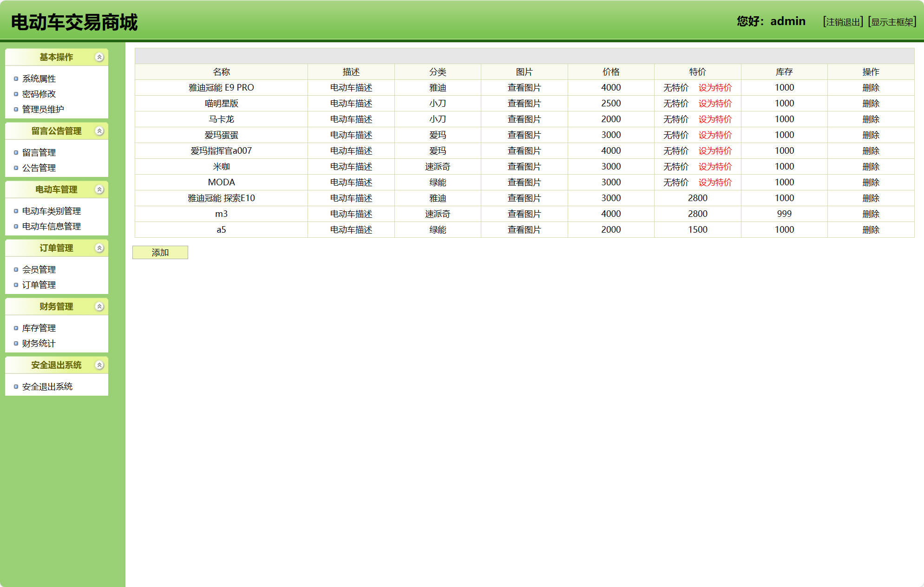This screenshot has width=924, height=587.
Task: Toggle the 财务管理 section chevron icon
Action: coord(99,307)
